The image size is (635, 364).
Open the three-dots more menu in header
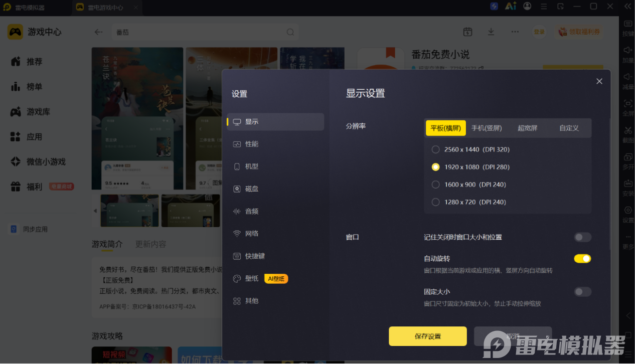[515, 32]
